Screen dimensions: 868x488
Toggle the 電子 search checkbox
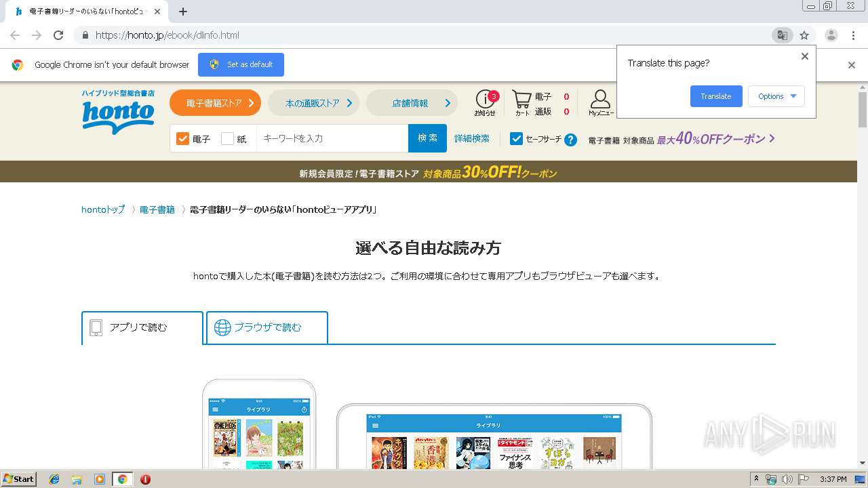point(182,138)
